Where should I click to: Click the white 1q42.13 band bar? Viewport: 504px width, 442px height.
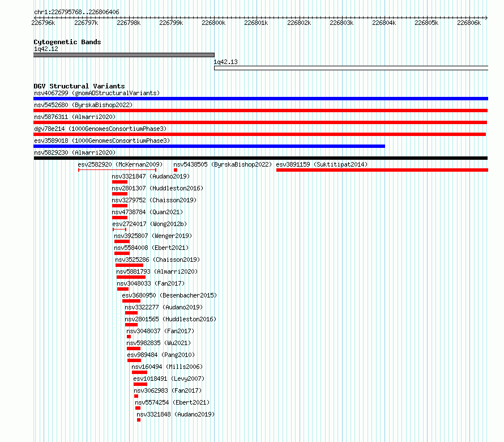[x=351, y=68]
